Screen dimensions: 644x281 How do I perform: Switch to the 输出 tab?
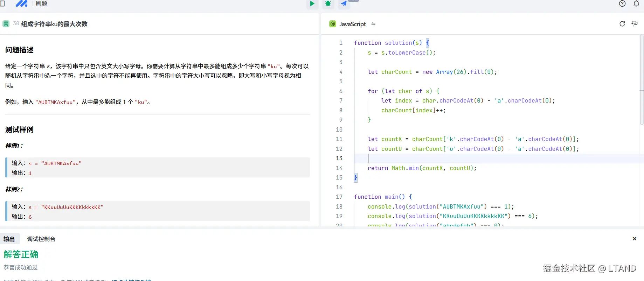pyautogui.click(x=9, y=239)
